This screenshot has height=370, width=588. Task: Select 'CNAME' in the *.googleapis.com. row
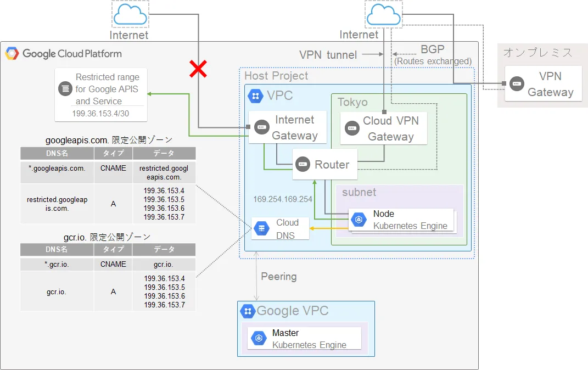113,169
